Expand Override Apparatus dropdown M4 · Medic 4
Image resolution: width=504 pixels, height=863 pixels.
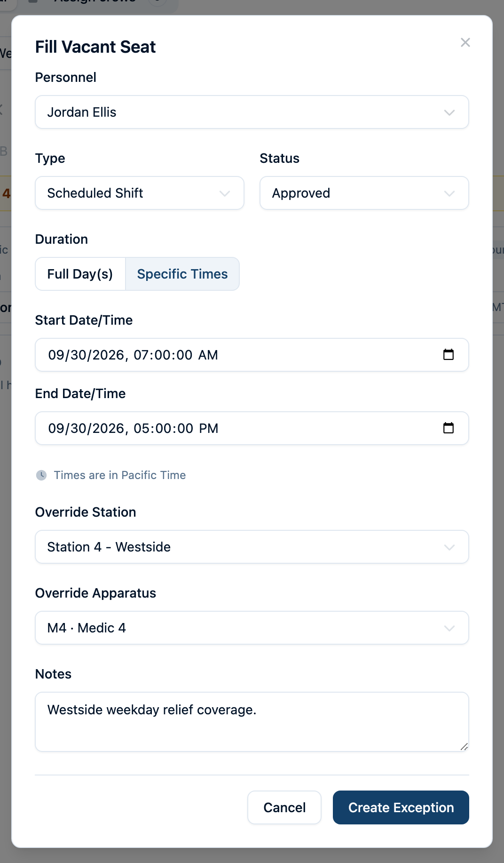click(x=252, y=628)
